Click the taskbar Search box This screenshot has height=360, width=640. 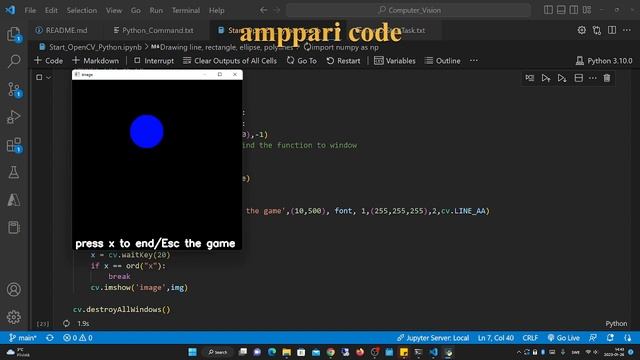click(218, 352)
